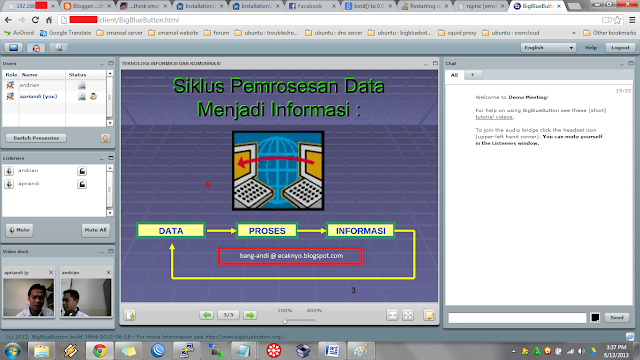
Task: Open the whiteboard pencil tool
Action: 429,315
